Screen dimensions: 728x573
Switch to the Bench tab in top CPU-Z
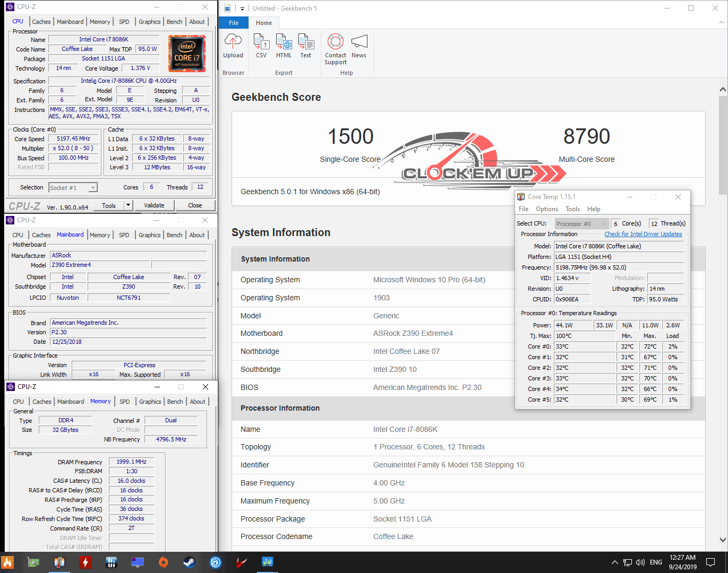[x=174, y=22]
